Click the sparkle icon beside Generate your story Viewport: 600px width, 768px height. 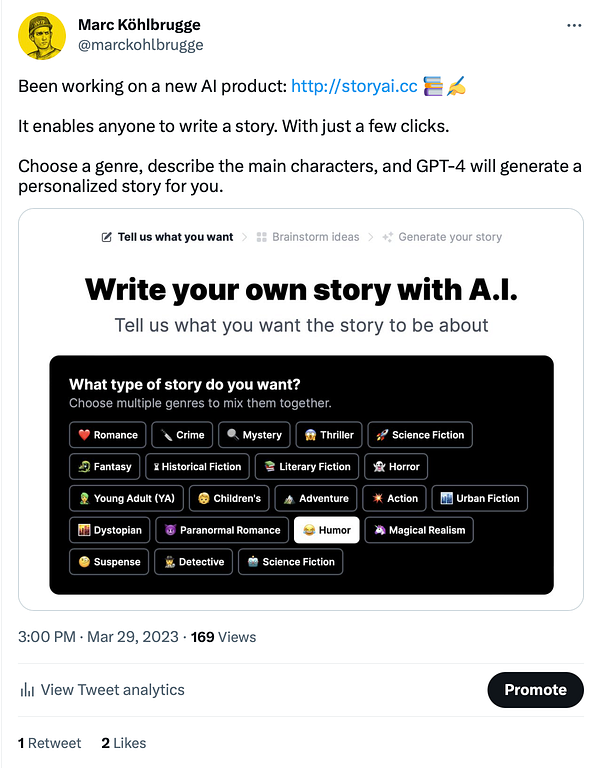[x=387, y=237]
